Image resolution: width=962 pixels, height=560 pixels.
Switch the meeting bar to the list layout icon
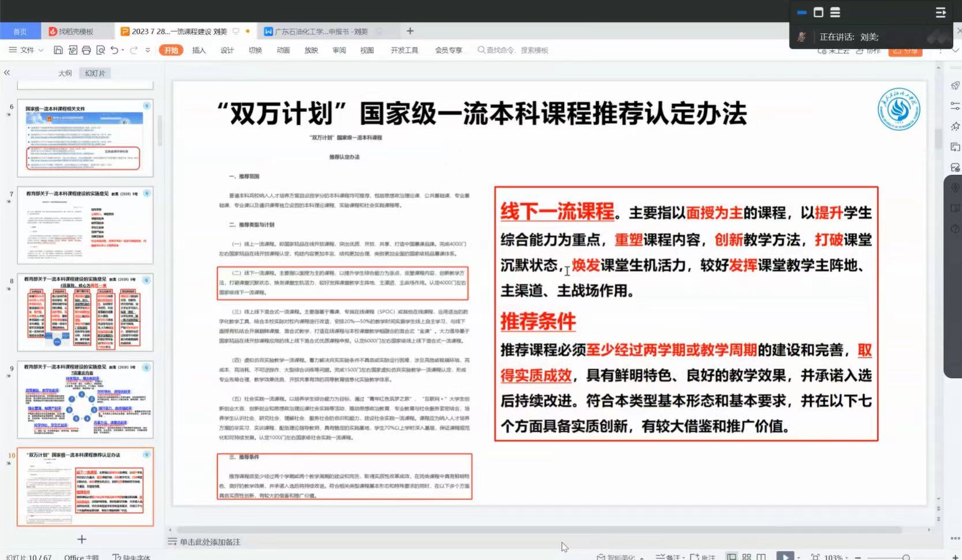tap(835, 12)
